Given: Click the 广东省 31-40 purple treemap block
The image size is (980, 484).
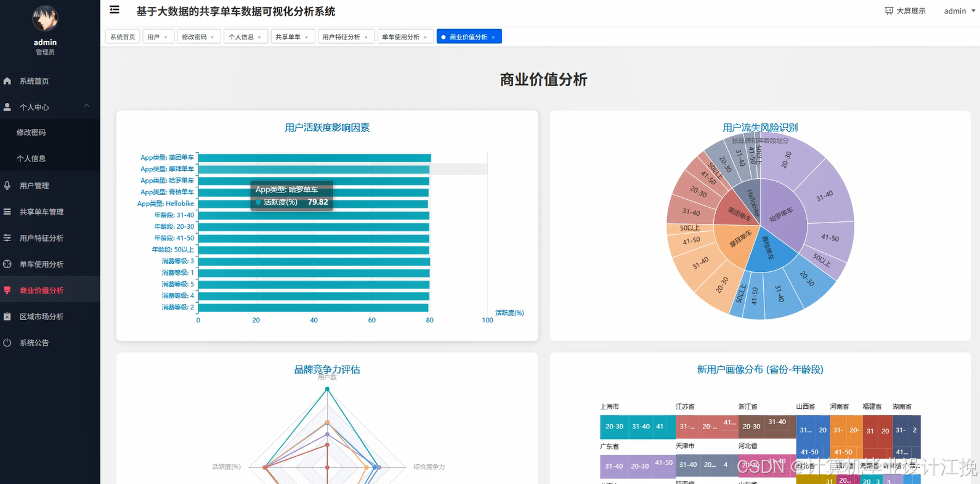Looking at the screenshot, I should point(614,467).
